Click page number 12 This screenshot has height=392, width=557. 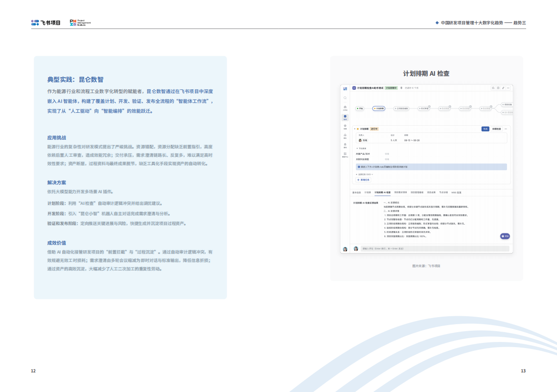(x=33, y=370)
